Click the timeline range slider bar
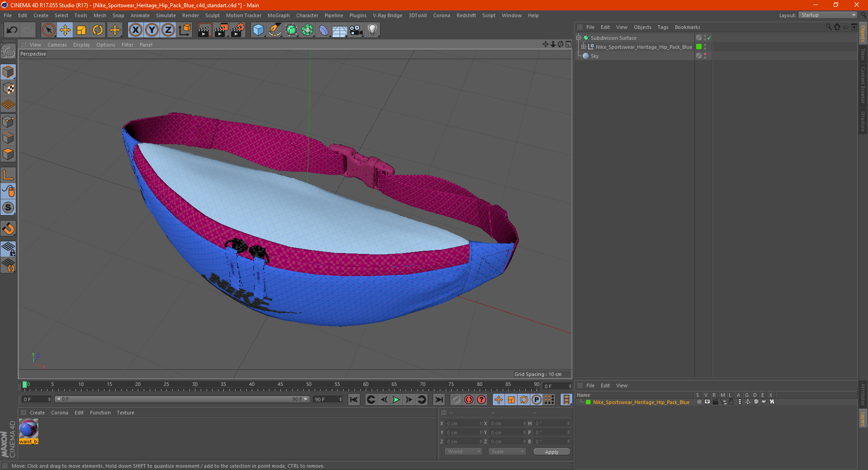Viewport: 868px width, 470px height. point(182,399)
